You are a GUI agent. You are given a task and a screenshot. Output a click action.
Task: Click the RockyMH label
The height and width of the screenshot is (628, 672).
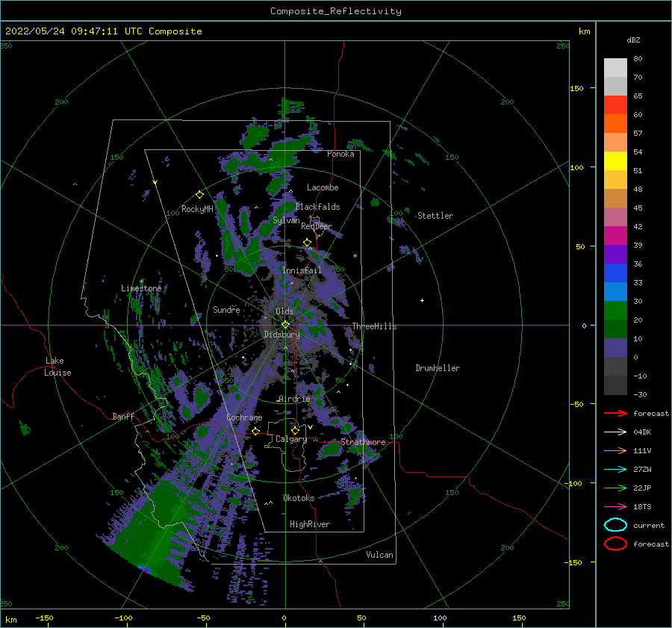click(197, 209)
